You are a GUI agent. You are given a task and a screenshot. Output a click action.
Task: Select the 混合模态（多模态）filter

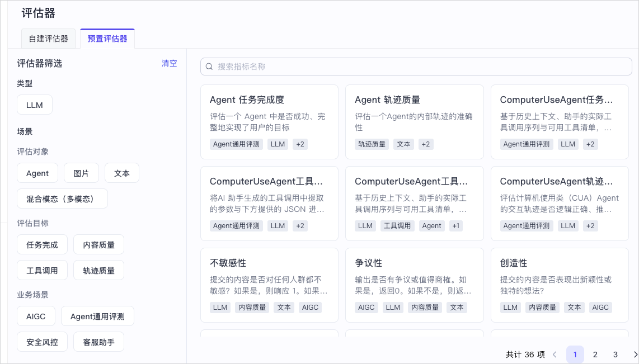(62, 199)
